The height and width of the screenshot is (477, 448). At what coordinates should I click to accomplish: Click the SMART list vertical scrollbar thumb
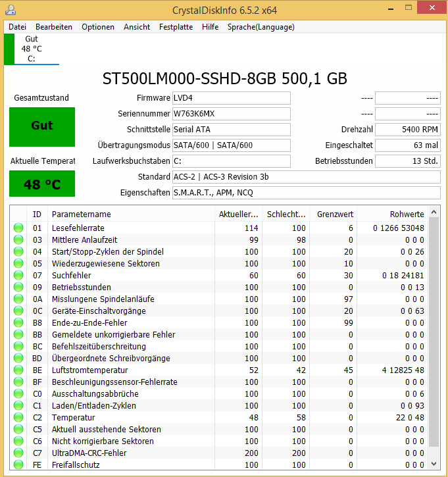[434, 332]
